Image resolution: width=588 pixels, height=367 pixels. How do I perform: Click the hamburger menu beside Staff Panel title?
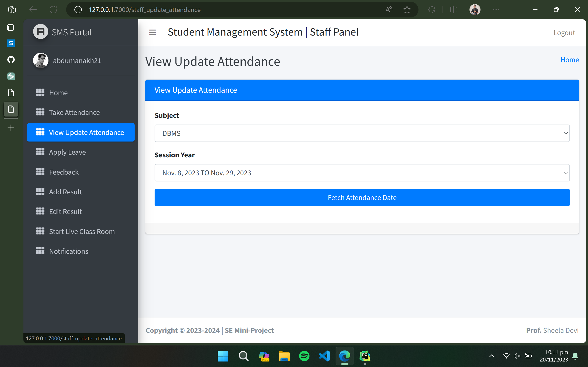(x=152, y=32)
